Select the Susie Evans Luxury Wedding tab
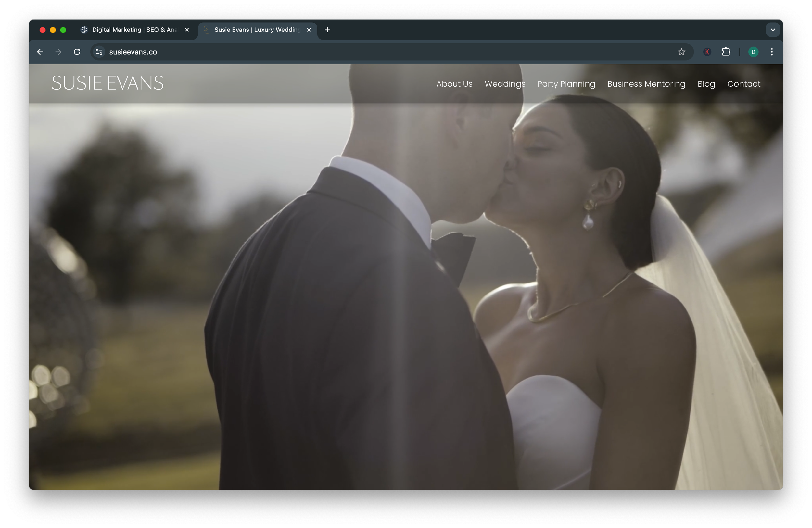This screenshot has height=528, width=812. pyautogui.click(x=257, y=30)
